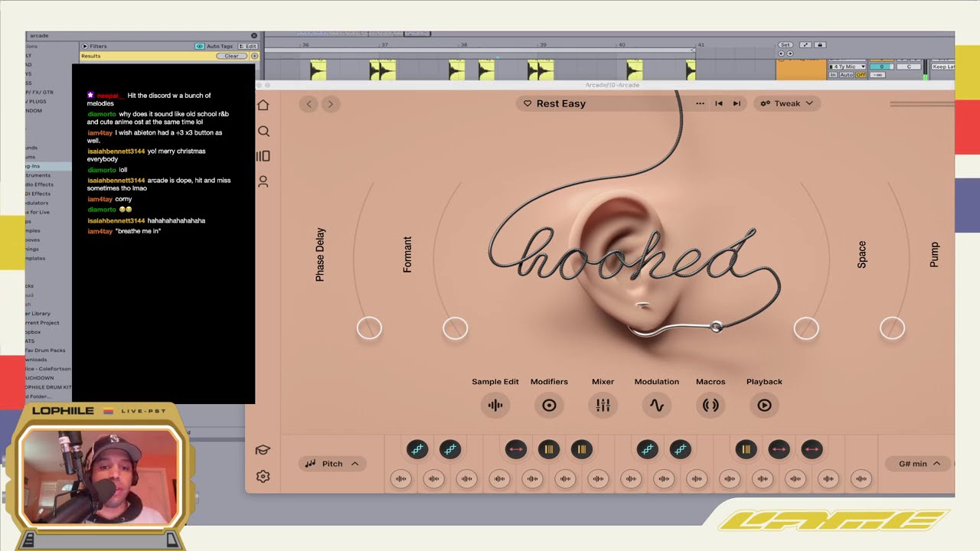Image resolution: width=980 pixels, height=551 pixels.
Task: Open Arcade settings gear icon
Action: [263, 476]
